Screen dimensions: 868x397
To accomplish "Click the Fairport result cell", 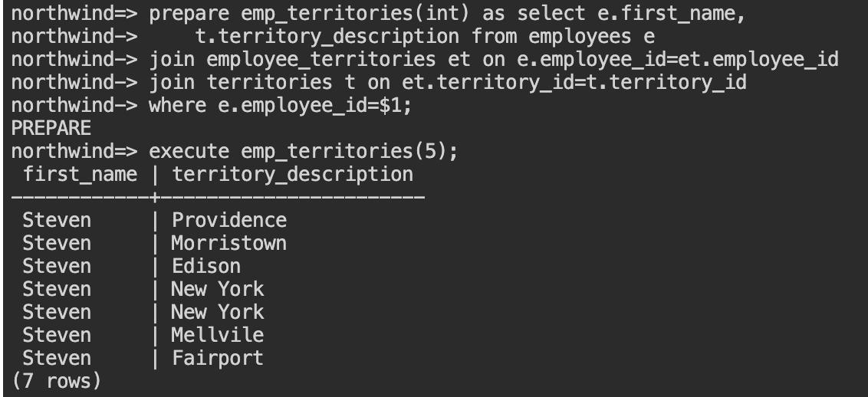I will point(218,358).
